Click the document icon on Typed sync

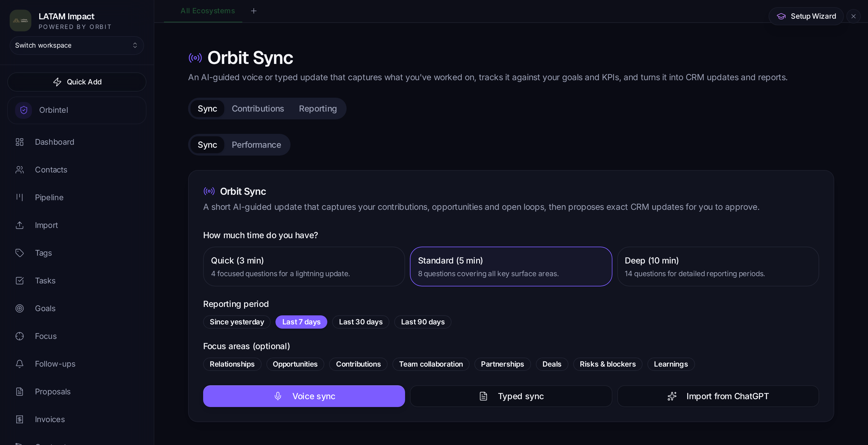pos(483,396)
